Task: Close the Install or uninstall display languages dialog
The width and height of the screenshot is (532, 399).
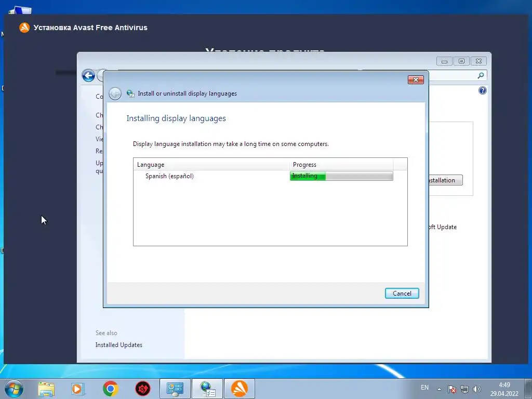Action: [416, 79]
